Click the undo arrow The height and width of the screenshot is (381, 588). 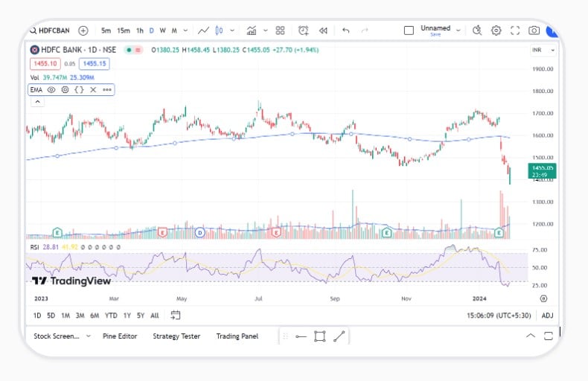pos(345,31)
